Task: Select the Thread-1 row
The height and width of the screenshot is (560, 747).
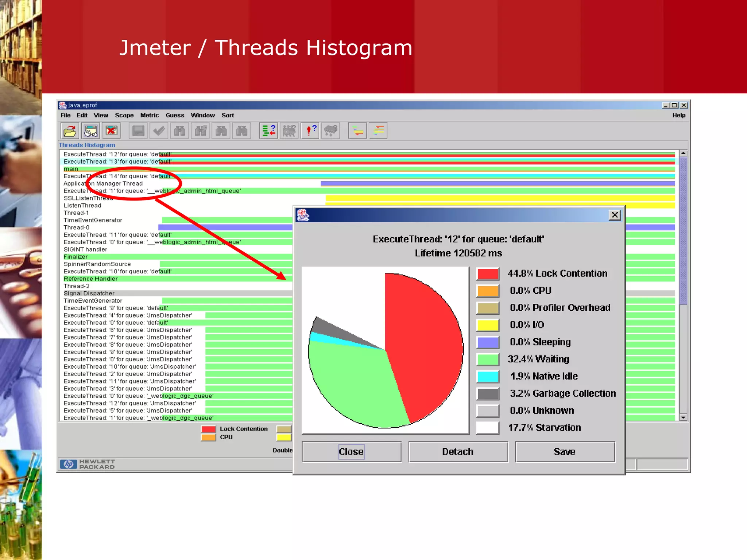Action: (x=177, y=213)
